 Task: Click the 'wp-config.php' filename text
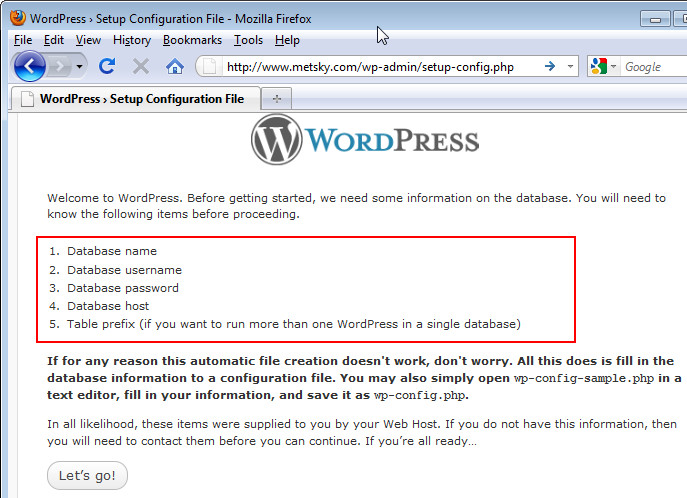point(419,395)
